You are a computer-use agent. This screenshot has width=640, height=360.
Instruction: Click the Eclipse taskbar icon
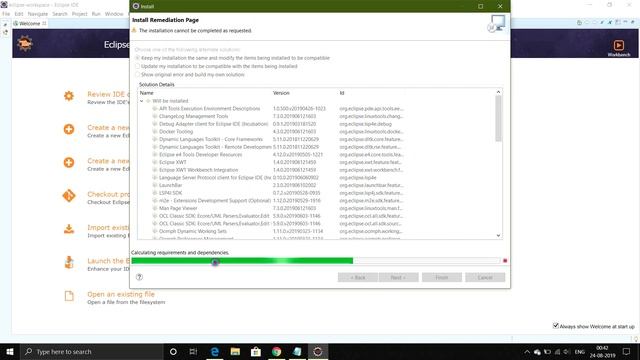tap(318, 351)
